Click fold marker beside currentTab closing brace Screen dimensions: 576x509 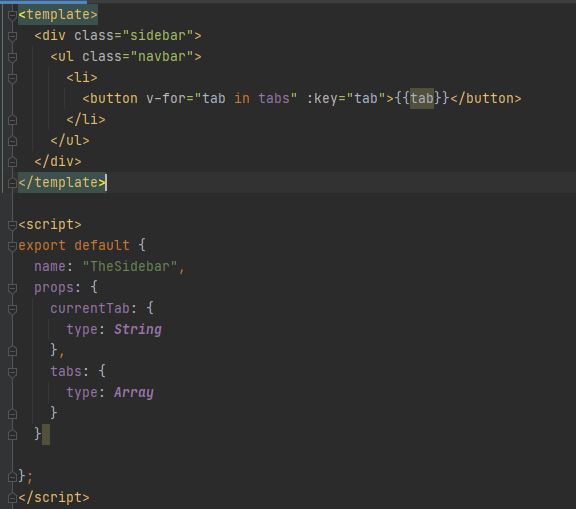(12, 351)
